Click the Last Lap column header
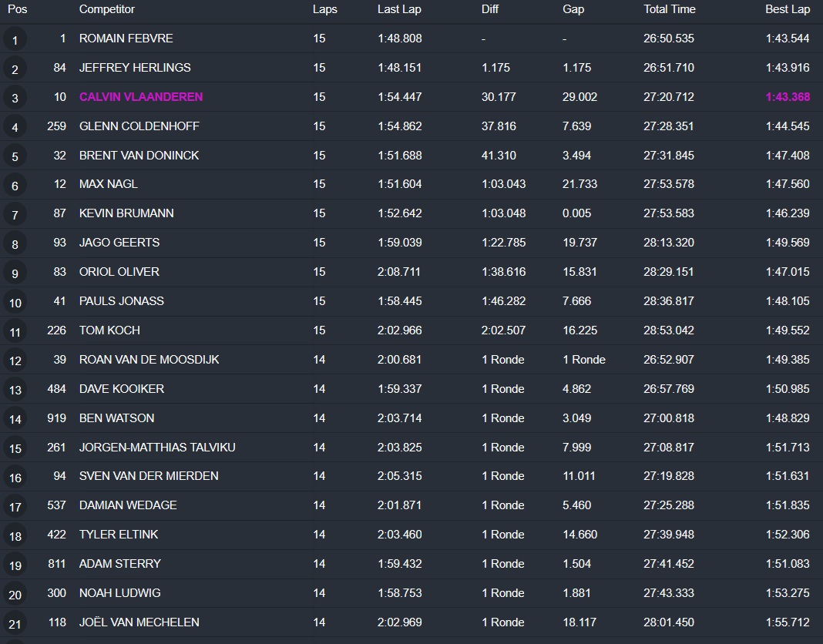823x644 pixels. click(x=398, y=9)
